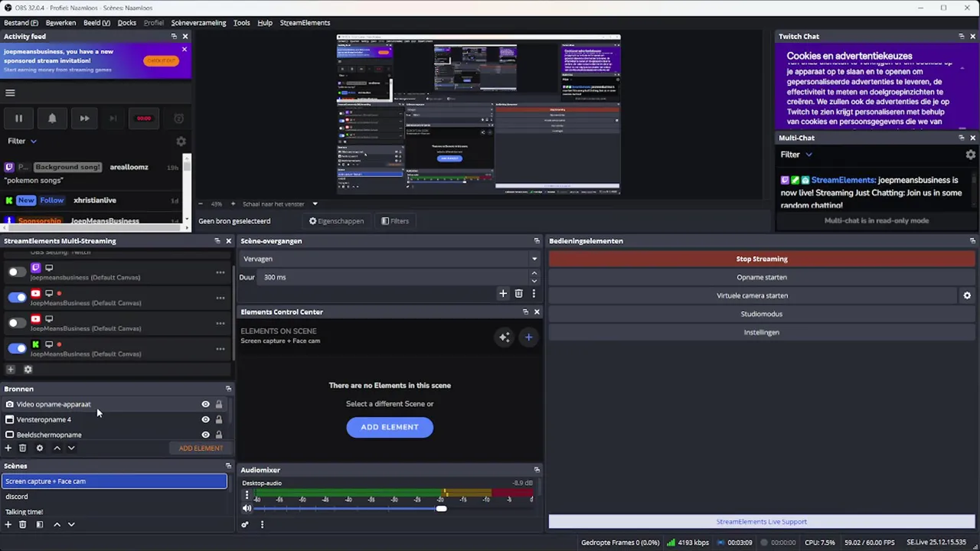
Task: Open AI sparkle icon in Elements Control Center
Action: click(504, 337)
